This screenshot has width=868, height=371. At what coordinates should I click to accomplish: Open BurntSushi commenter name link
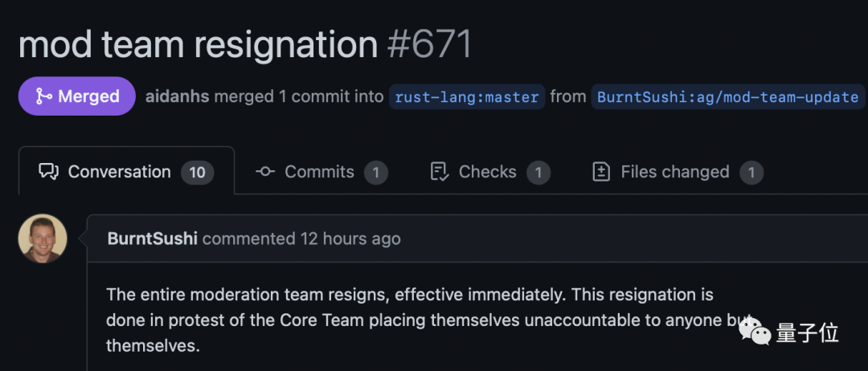pyautogui.click(x=153, y=238)
